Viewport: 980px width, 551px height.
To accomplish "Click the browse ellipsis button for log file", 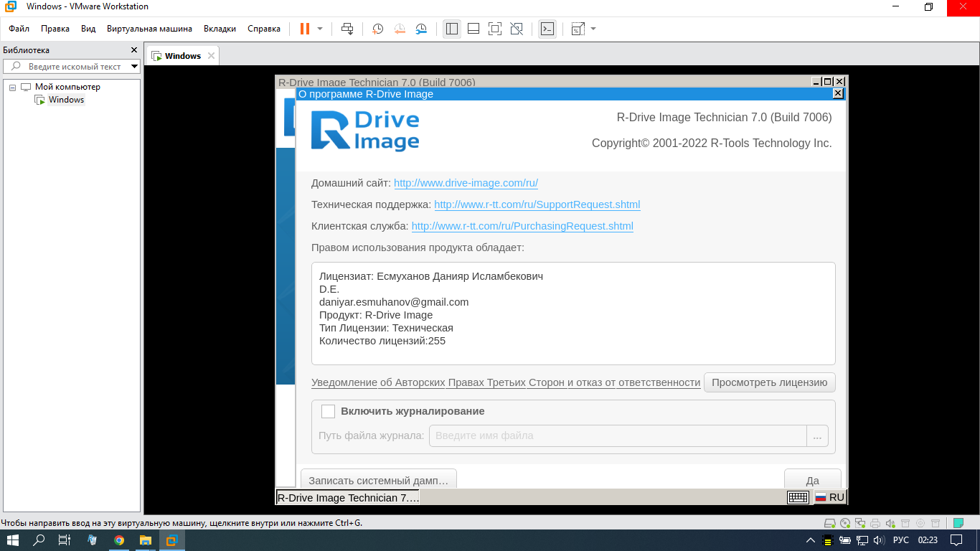I will point(817,435).
